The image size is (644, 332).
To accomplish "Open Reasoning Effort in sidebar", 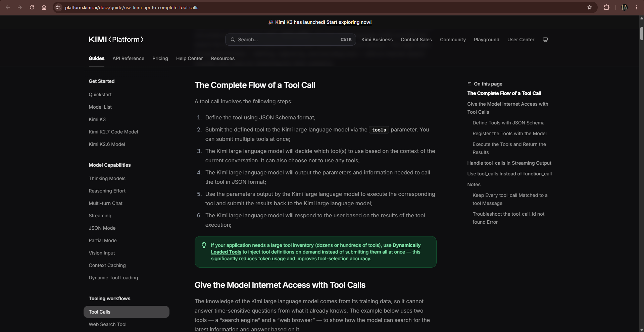I will [107, 191].
